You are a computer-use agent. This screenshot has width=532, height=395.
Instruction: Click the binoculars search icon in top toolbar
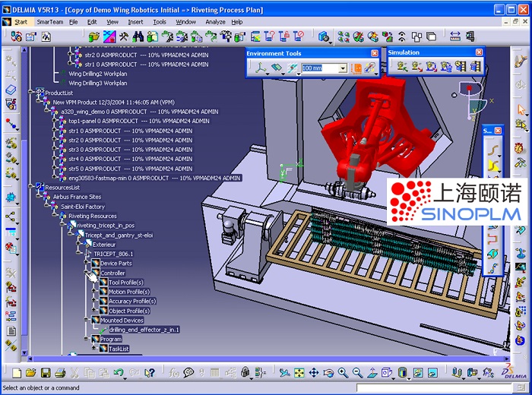(x=138, y=36)
